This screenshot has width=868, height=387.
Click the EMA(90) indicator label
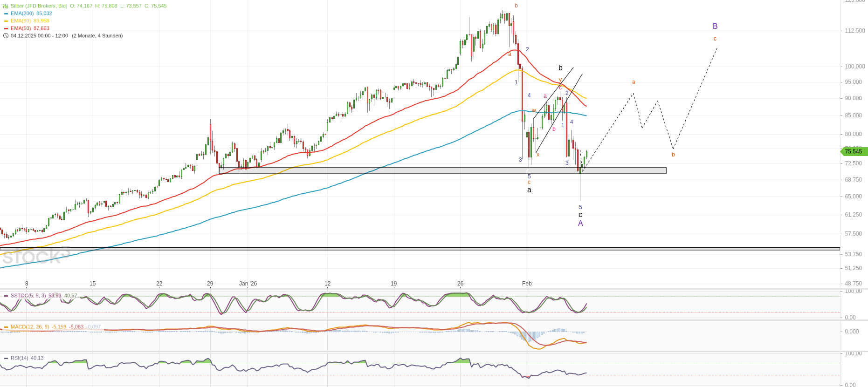[21, 21]
